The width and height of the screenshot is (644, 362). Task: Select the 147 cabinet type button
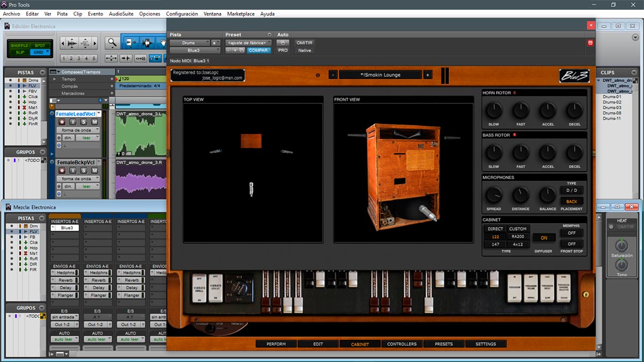click(495, 244)
